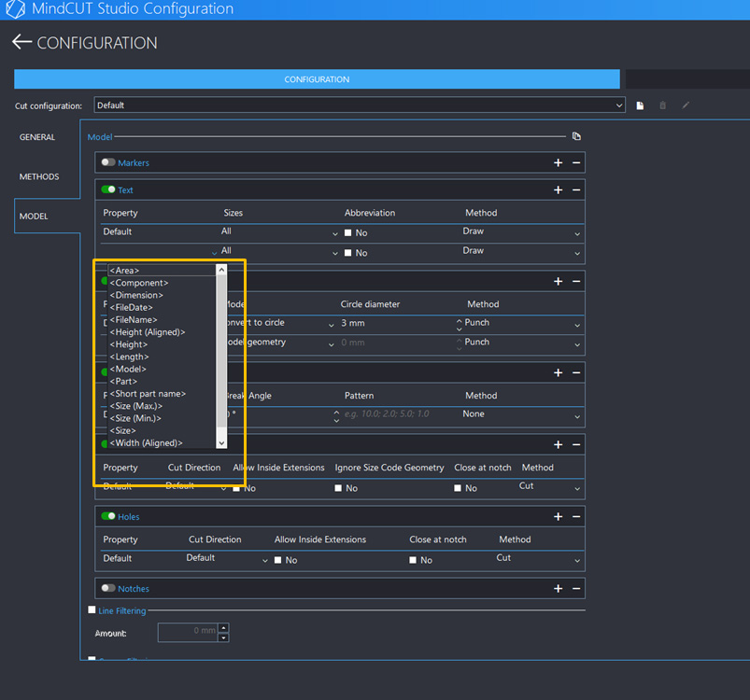Select the blue CONFIGURATION tab

[x=317, y=79]
